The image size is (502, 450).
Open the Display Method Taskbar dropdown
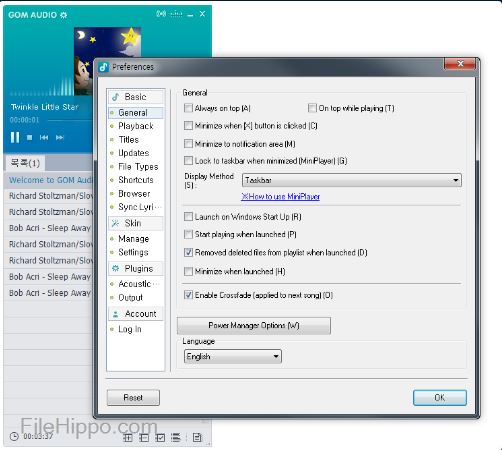coord(352,180)
